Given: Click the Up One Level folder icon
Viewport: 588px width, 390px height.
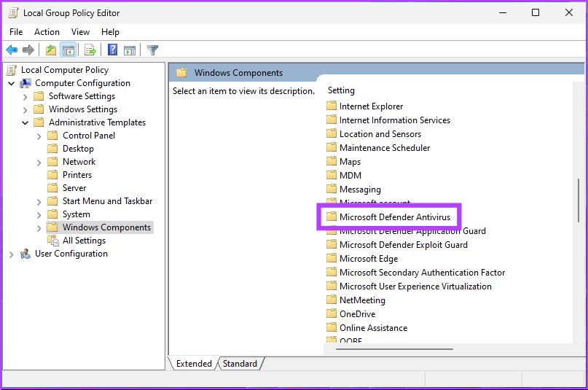Looking at the screenshot, I should point(50,50).
